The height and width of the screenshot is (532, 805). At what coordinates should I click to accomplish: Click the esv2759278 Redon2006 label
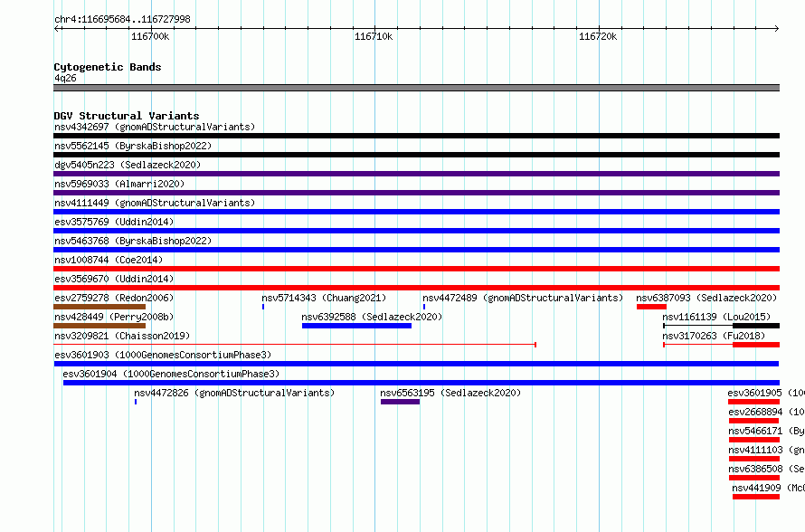click(x=114, y=298)
